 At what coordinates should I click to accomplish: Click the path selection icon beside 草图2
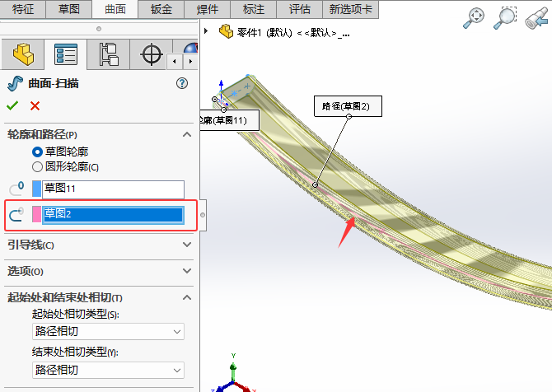pyautogui.click(x=16, y=214)
